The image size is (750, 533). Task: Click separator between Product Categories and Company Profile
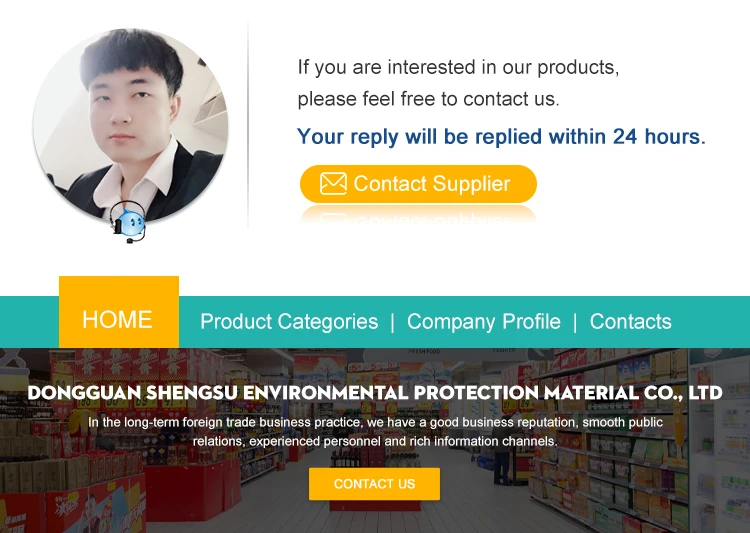[392, 322]
